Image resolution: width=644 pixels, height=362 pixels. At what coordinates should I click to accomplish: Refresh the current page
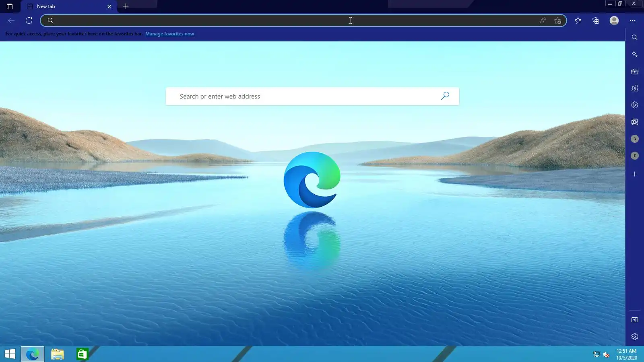click(x=29, y=21)
